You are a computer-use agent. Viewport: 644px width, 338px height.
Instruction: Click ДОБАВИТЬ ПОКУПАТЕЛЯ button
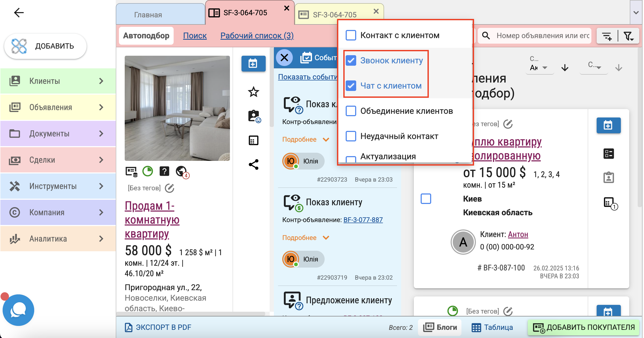click(583, 327)
